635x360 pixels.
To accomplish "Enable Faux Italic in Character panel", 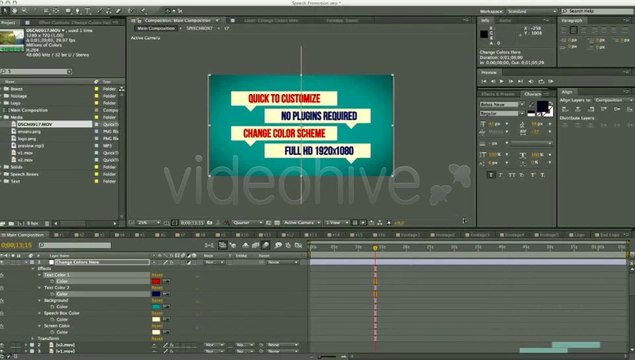I will tap(501, 175).
